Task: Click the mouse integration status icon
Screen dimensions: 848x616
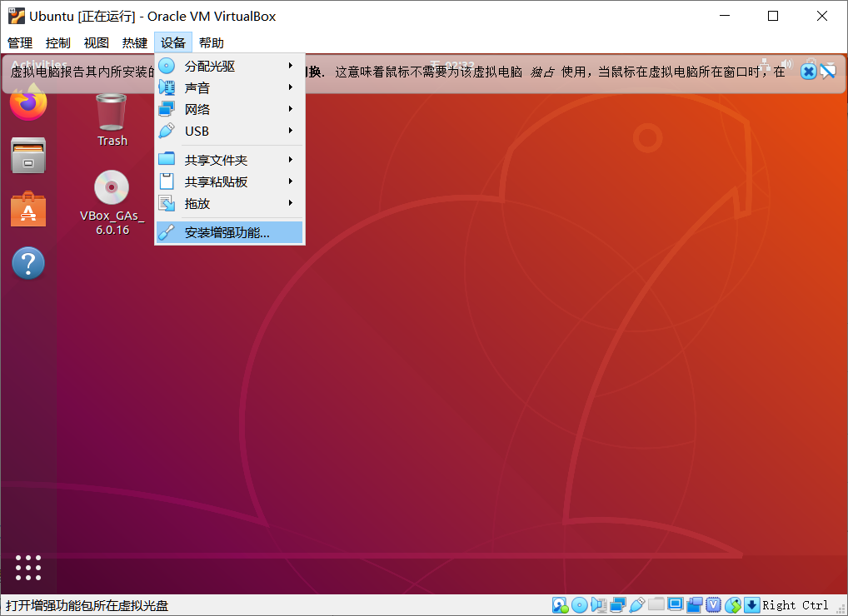Action: pos(733,604)
